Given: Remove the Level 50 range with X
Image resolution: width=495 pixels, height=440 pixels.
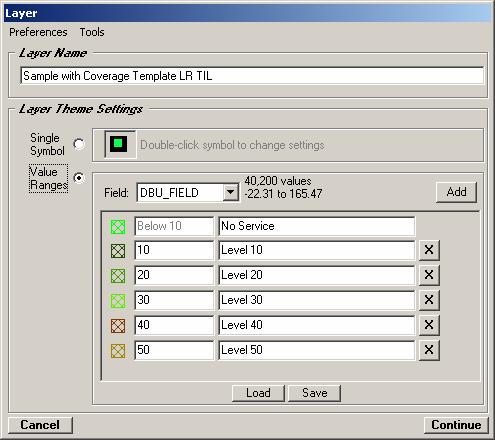Looking at the screenshot, I should click(x=429, y=350).
